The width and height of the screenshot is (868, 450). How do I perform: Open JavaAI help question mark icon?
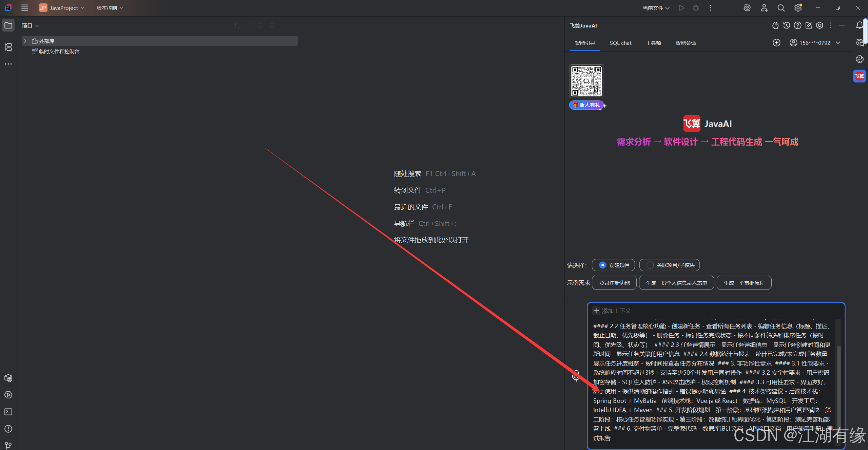click(798, 25)
